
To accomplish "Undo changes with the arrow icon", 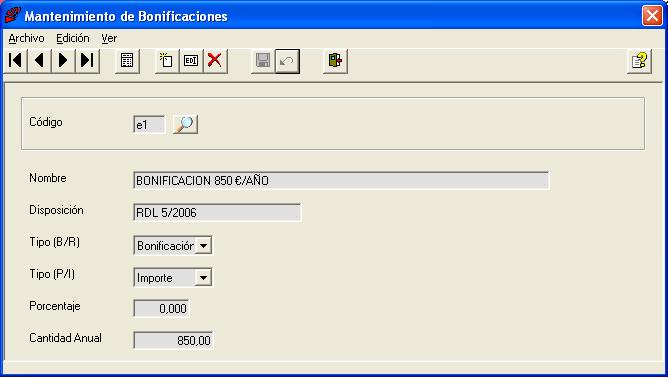I will (287, 61).
